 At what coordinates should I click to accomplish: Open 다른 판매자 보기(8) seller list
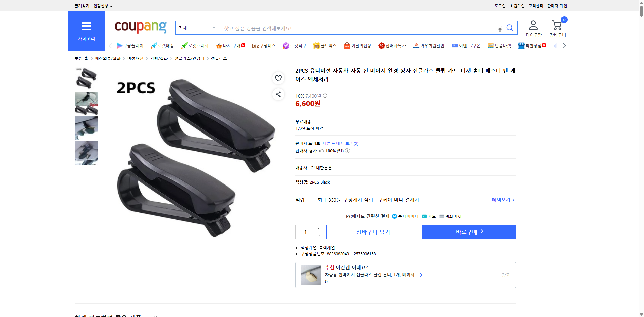(340, 143)
